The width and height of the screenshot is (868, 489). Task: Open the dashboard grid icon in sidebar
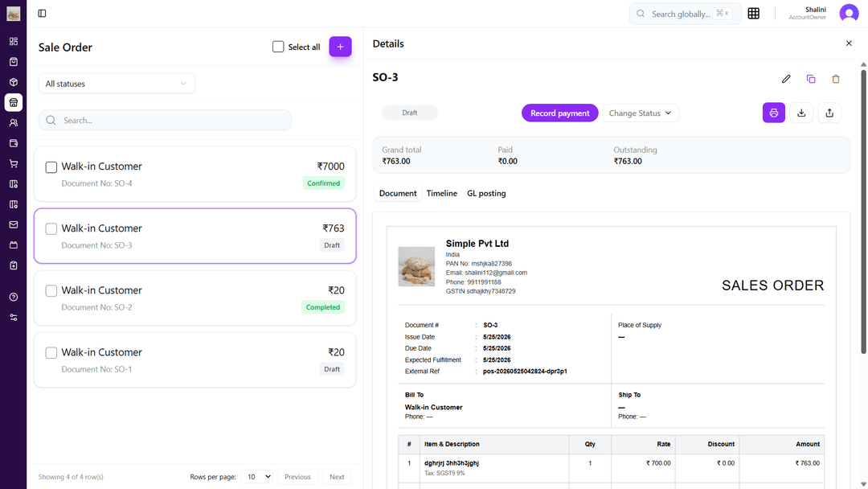14,42
